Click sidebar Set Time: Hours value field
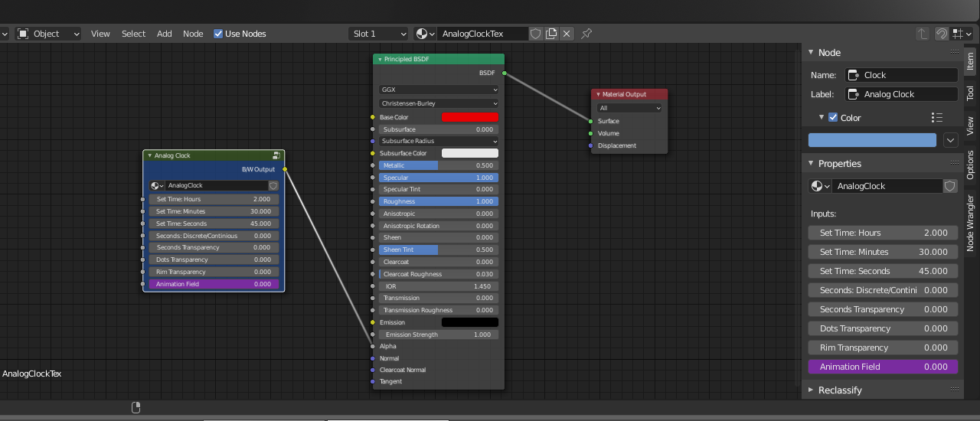Screen dimensions: 980x421 [883, 233]
